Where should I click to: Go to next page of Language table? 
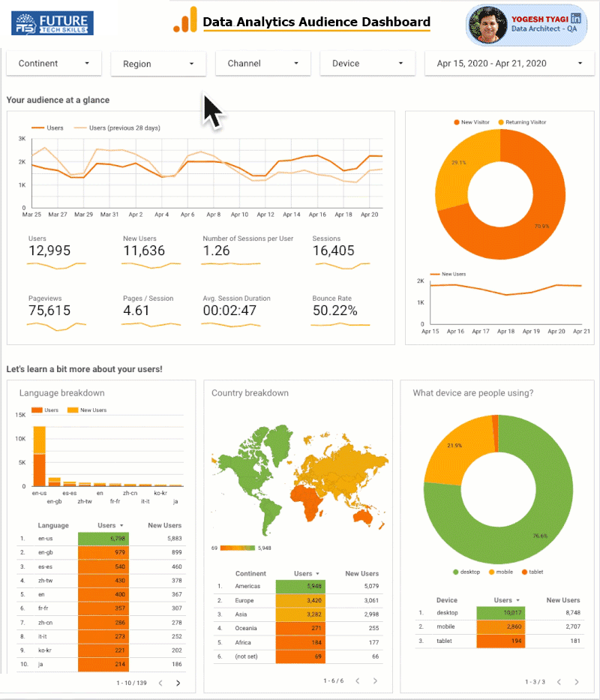(178, 683)
